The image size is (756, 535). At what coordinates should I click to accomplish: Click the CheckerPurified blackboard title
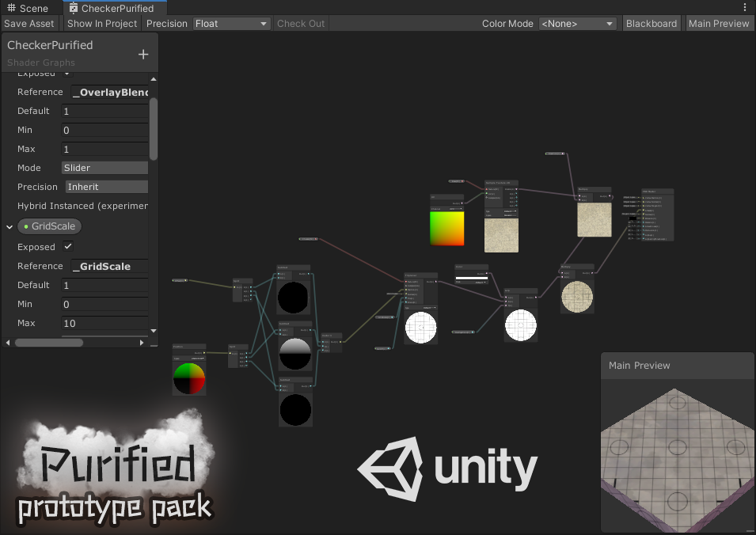tap(50, 45)
